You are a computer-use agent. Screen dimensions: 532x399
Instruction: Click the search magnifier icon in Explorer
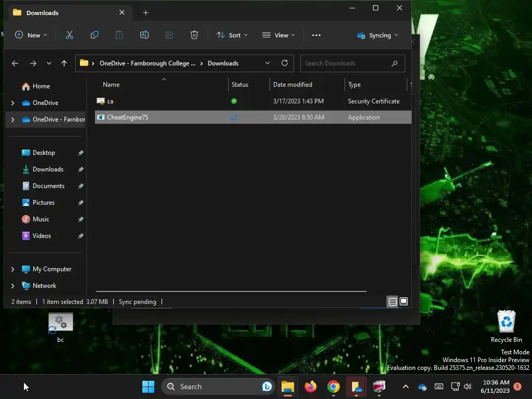394,63
